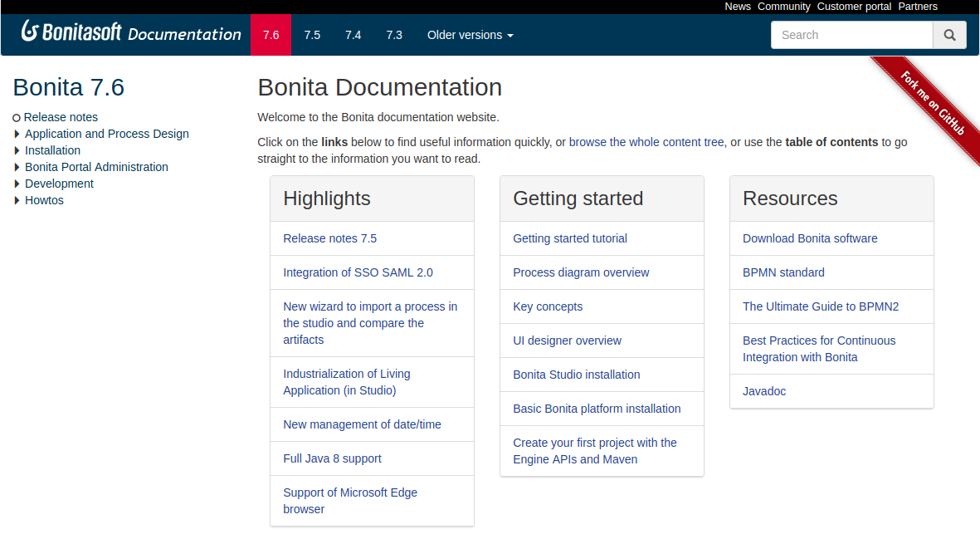The height and width of the screenshot is (534, 980).
Task: Open the Older versions dropdown
Action: tap(470, 35)
